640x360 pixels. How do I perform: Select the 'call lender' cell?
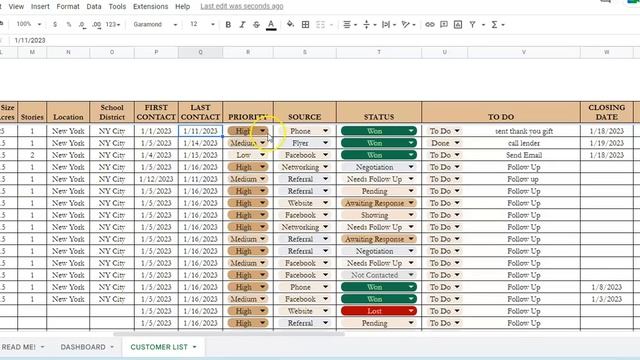(x=524, y=143)
